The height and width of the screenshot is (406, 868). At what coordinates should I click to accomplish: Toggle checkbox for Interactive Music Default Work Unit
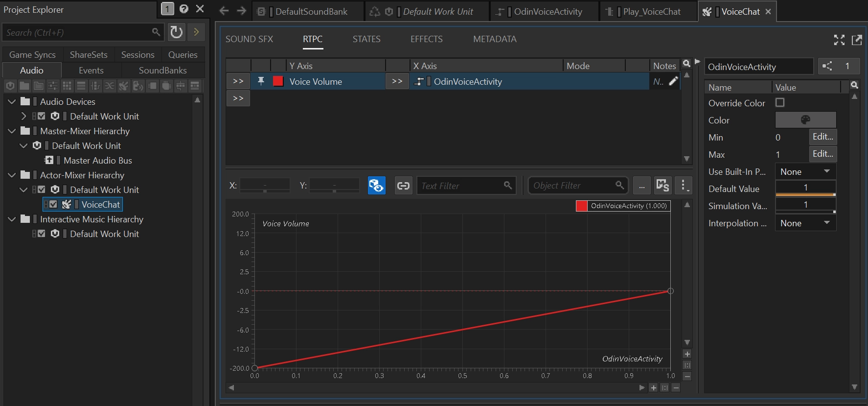click(42, 234)
